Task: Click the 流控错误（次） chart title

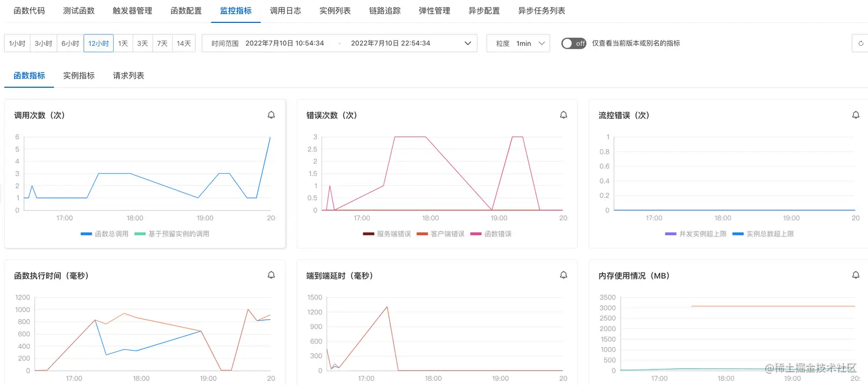Action: 624,115
